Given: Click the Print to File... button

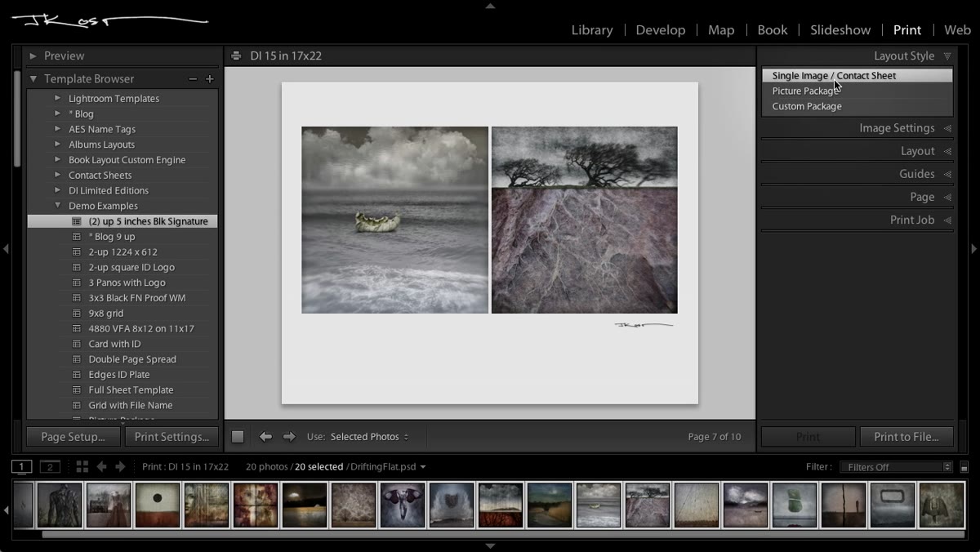Looking at the screenshot, I should [x=906, y=437].
